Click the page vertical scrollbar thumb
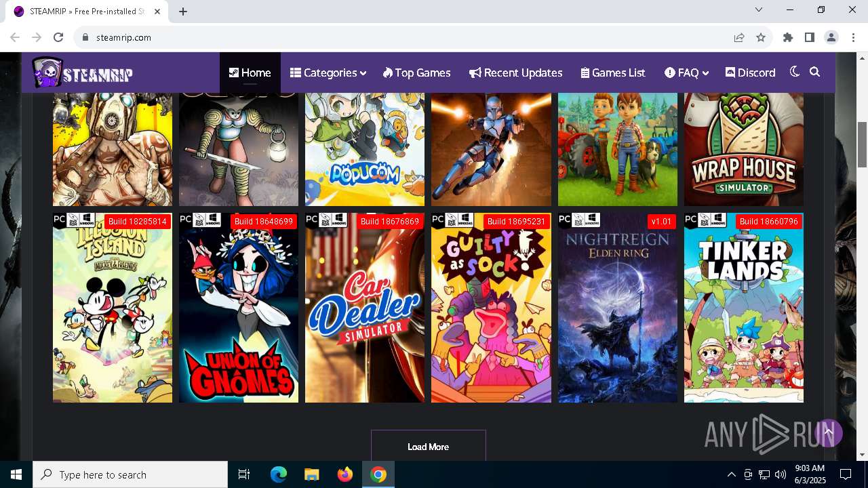Viewport: 868px width, 488px height. (x=862, y=144)
